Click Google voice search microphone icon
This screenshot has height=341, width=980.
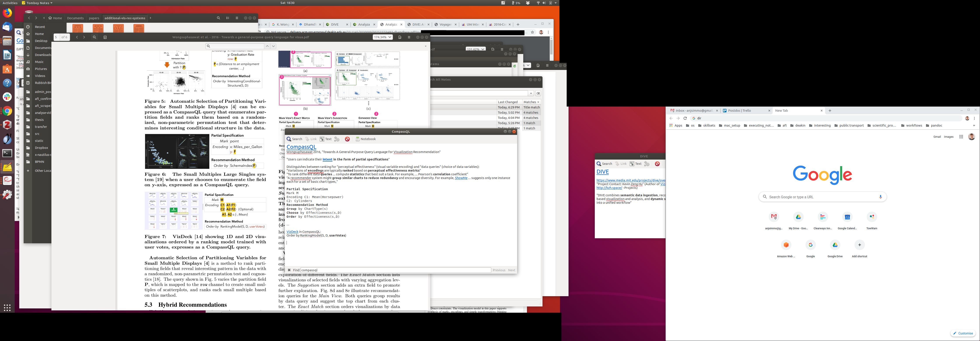point(880,197)
